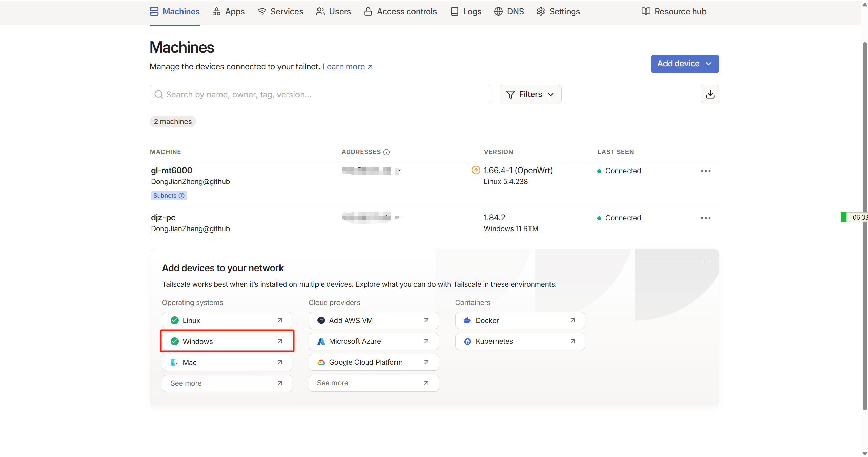
Task: Click See more under Cloud providers
Action: tap(373, 383)
